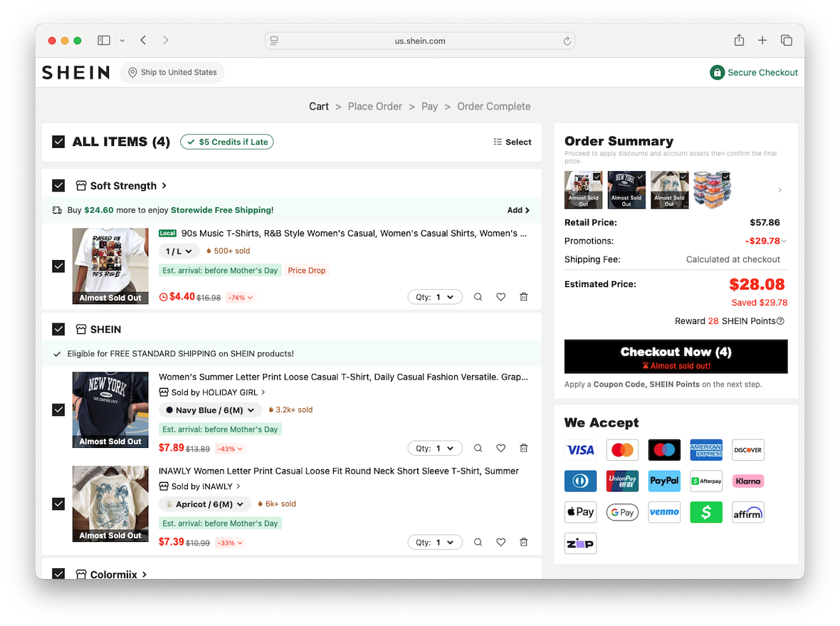Click Ship to United States selector
The width and height of the screenshot is (840, 626).
pos(172,73)
